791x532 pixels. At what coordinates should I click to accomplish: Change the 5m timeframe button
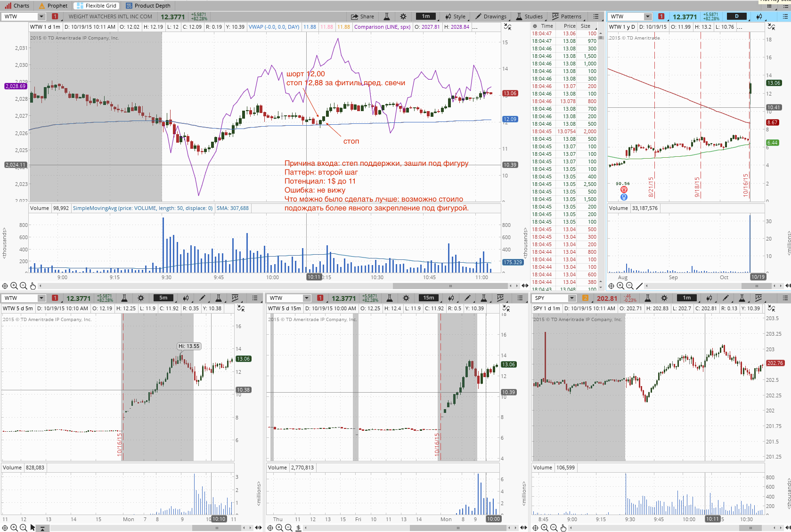click(x=163, y=298)
